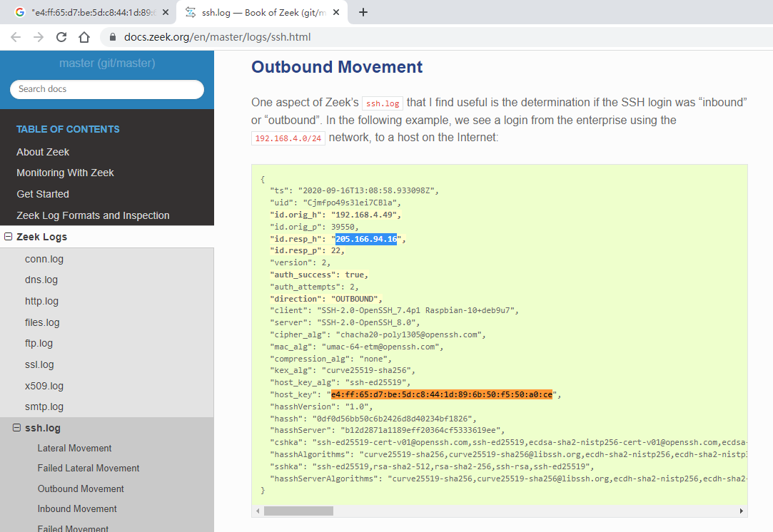Open Monitoring With Zeek chapter
Screen dimensions: 773x532
click(x=65, y=173)
